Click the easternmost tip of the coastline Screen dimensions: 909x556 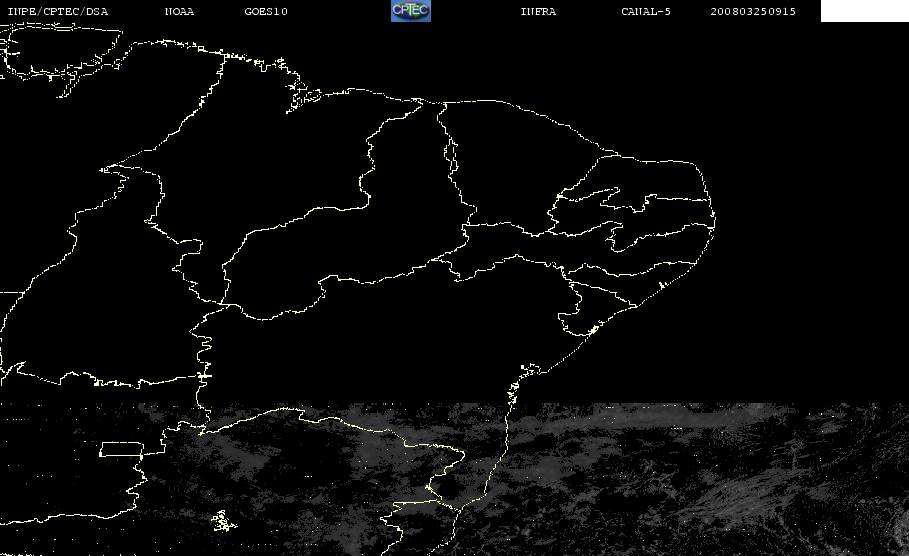pos(714,220)
